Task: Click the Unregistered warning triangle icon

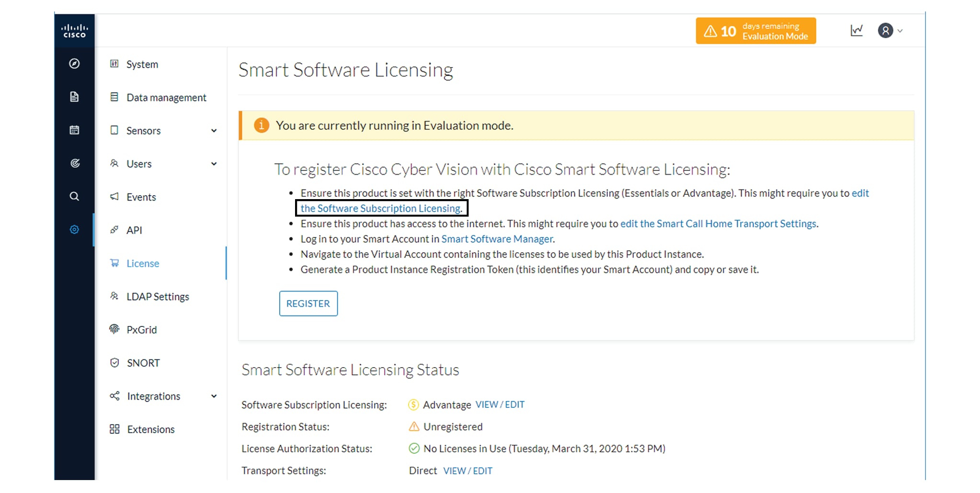Action: (414, 426)
